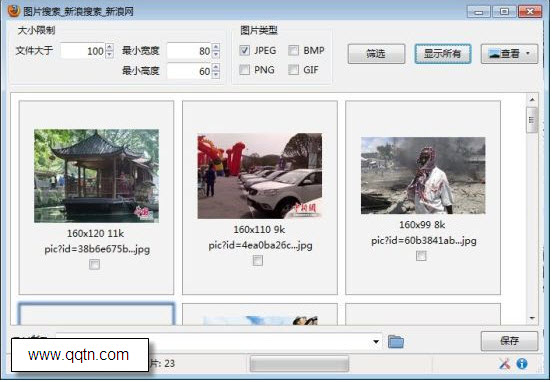Increase the 文件大于 file size value
This screenshot has width=552, height=382.
109,47
